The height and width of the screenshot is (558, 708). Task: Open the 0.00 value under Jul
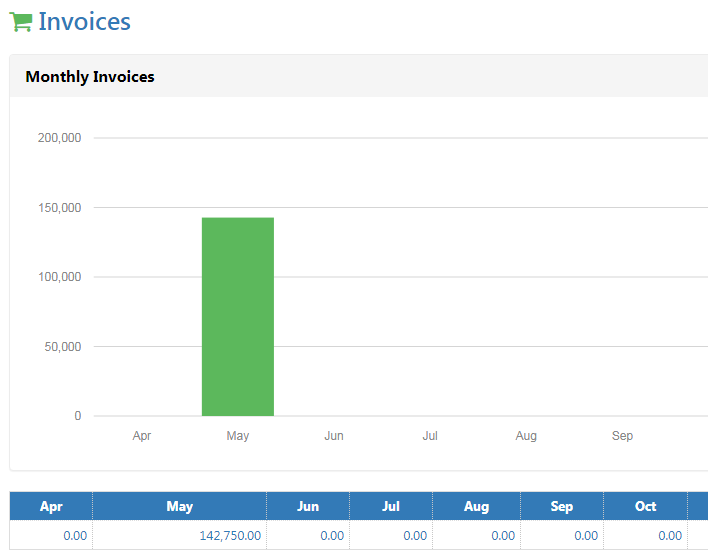tap(415, 536)
